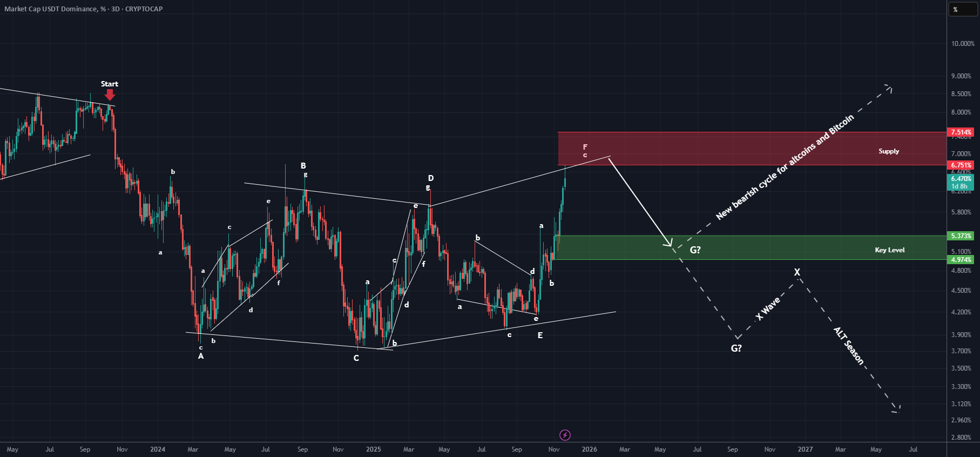The image size is (980, 457).
Task: Click the lower G? projection label
Action: pos(736,348)
